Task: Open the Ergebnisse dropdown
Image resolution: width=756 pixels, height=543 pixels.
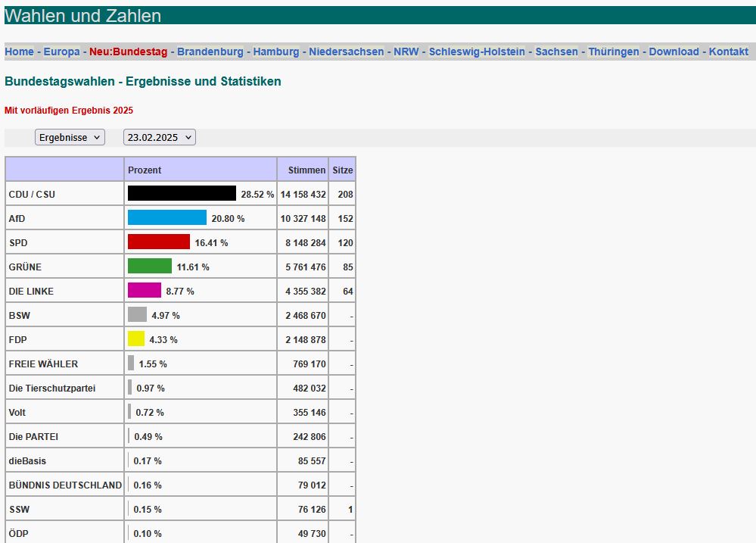Action: 70,138
